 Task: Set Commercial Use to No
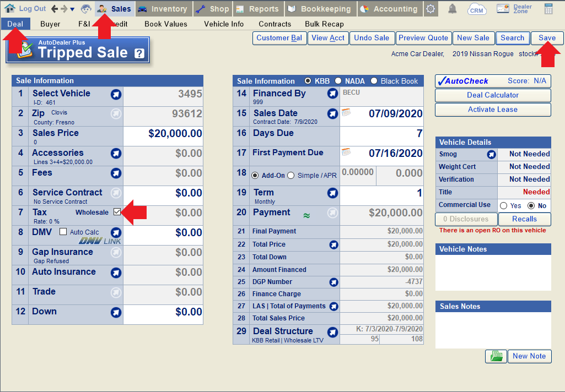pos(531,205)
